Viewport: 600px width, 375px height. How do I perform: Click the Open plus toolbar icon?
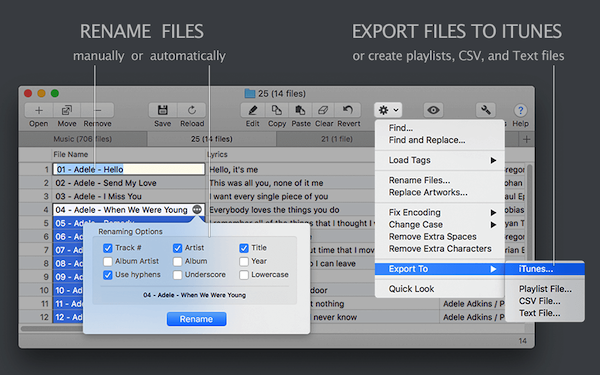pos(39,111)
